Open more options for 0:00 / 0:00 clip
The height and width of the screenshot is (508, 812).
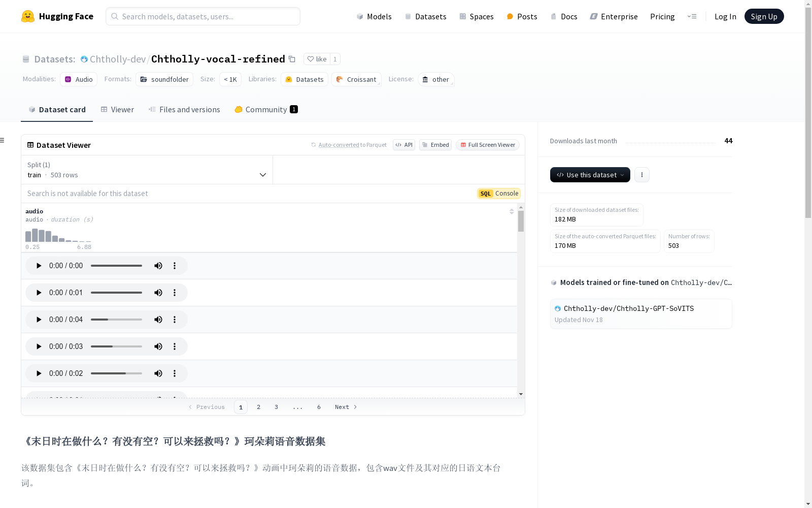[175, 266]
